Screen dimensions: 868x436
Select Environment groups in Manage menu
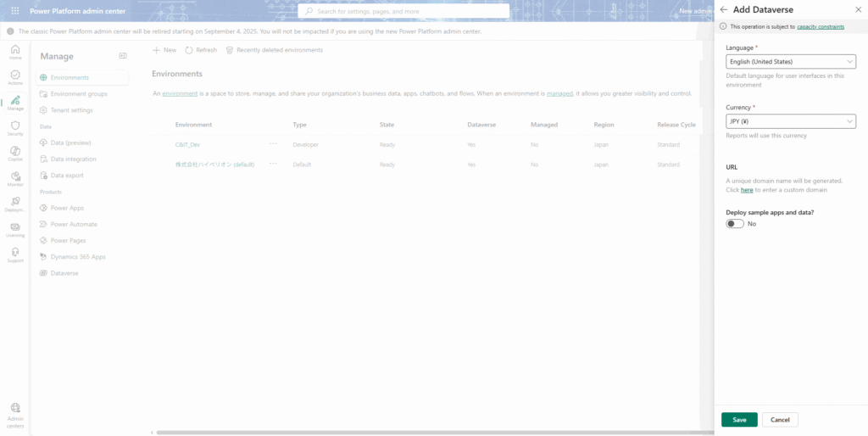coord(79,94)
